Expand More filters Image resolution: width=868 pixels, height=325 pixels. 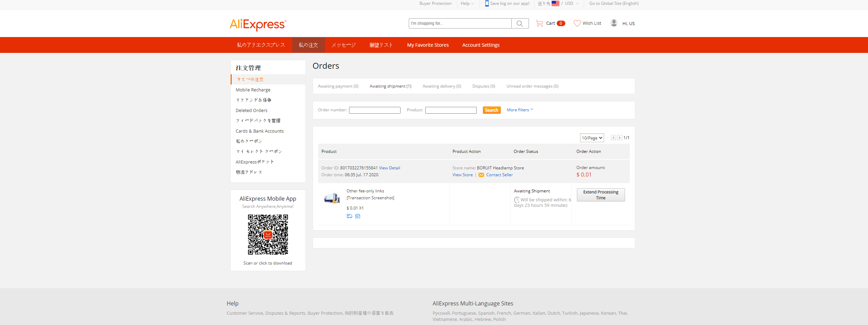point(520,110)
